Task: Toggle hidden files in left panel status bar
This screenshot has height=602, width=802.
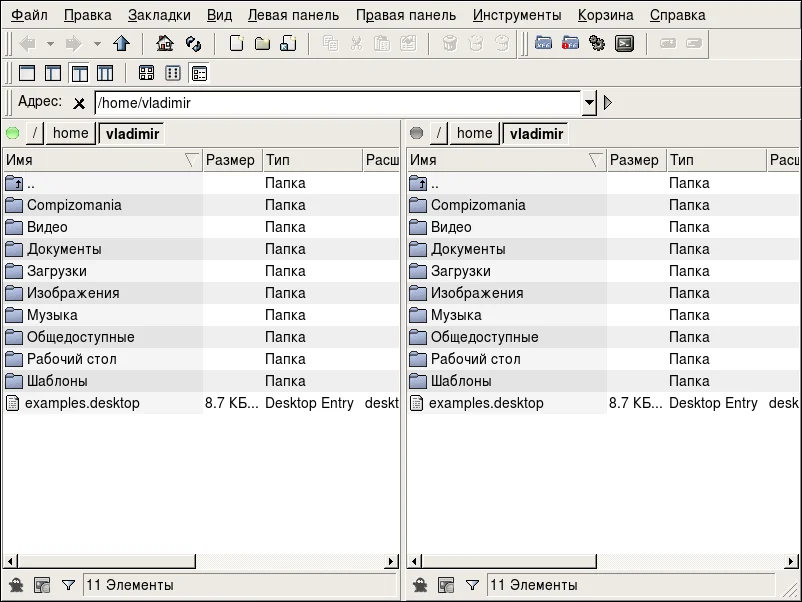Action: (x=16, y=586)
